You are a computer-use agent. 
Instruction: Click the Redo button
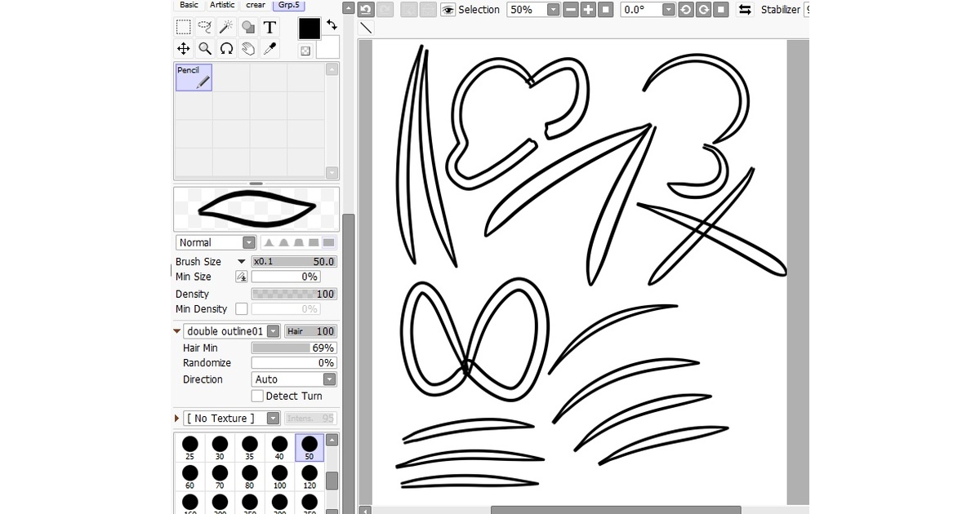coord(385,10)
